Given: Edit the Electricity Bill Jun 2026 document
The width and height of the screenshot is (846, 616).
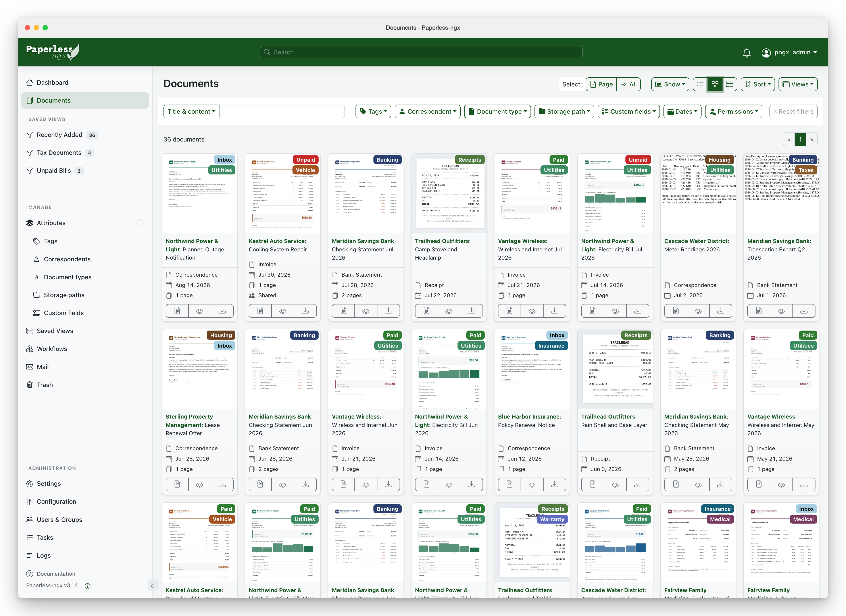Looking at the screenshot, I should point(426,484).
